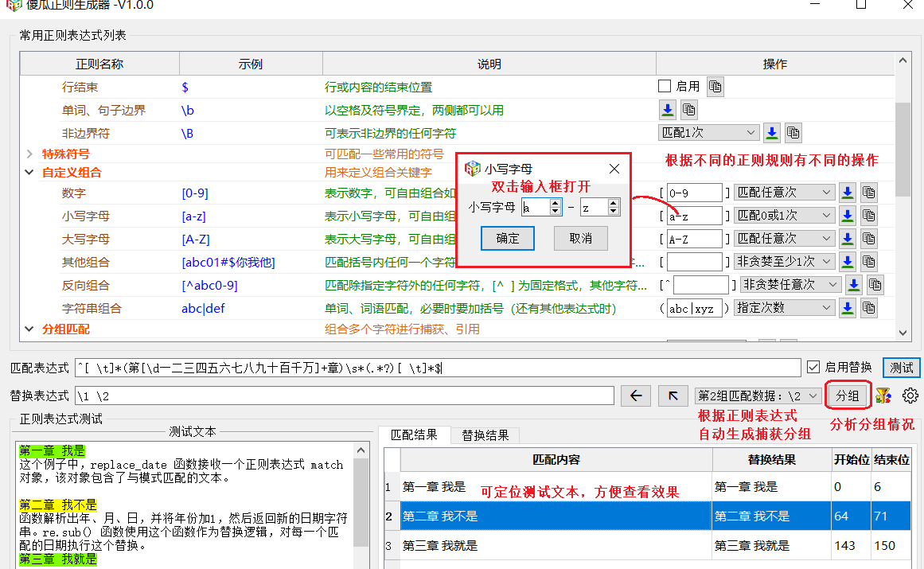This screenshot has height=569, width=924.
Task: Click the 测试 button to run the regex
Action: point(901,368)
